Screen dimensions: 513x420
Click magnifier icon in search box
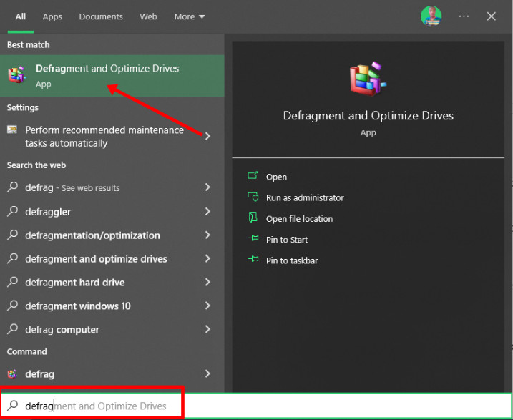click(13, 405)
